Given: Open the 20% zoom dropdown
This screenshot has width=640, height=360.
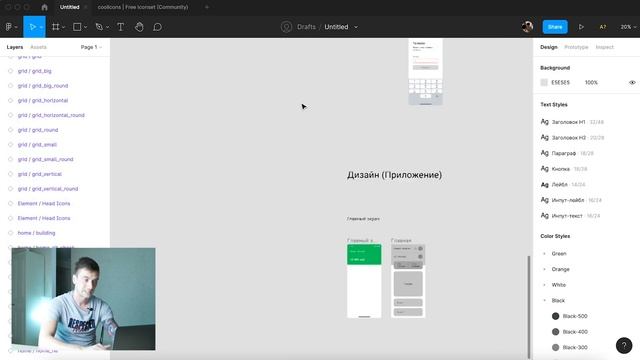Looking at the screenshot, I should (x=628, y=27).
